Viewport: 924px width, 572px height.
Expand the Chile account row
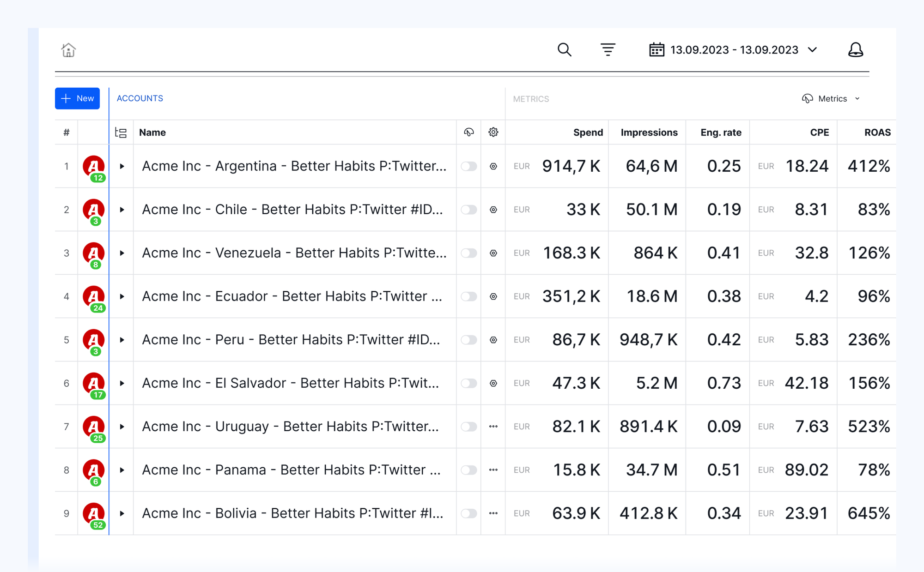122,210
